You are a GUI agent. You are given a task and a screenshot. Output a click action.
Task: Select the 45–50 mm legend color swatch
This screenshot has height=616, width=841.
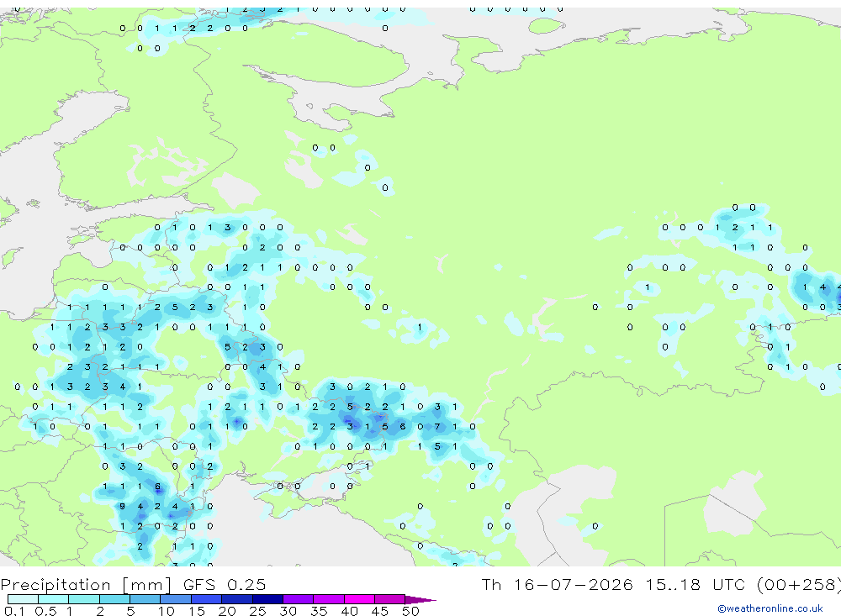click(390, 599)
